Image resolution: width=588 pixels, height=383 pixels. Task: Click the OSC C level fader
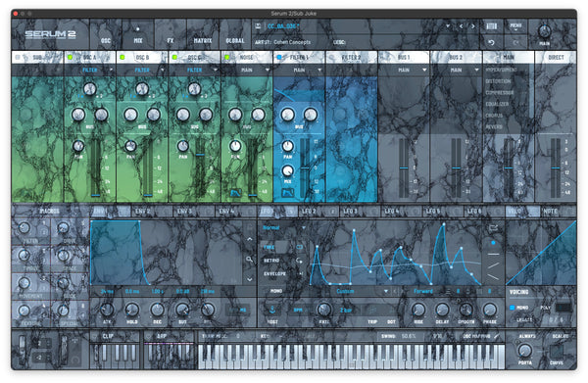coord(200,154)
